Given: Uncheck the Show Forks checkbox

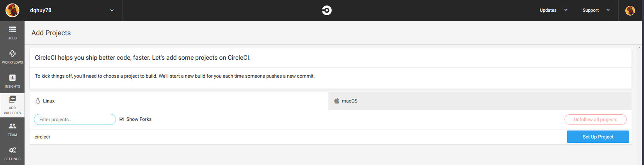Looking at the screenshot, I should pos(122,119).
